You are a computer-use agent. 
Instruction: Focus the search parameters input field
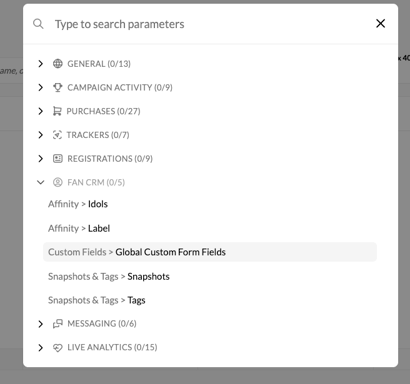point(210,24)
